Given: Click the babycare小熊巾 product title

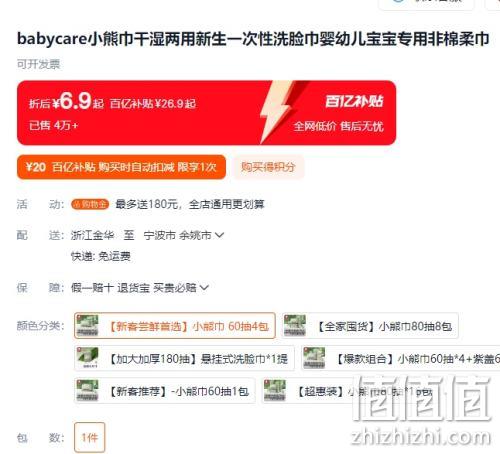Looking at the screenshot, I should [x=253, y=39].
